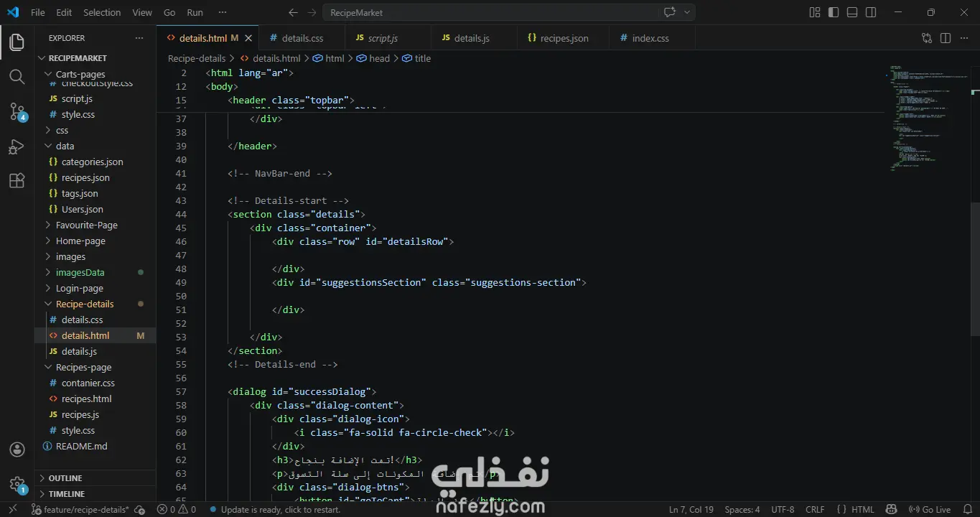Open the Accounts menu icon
The image size is (980, 517).
17,450
